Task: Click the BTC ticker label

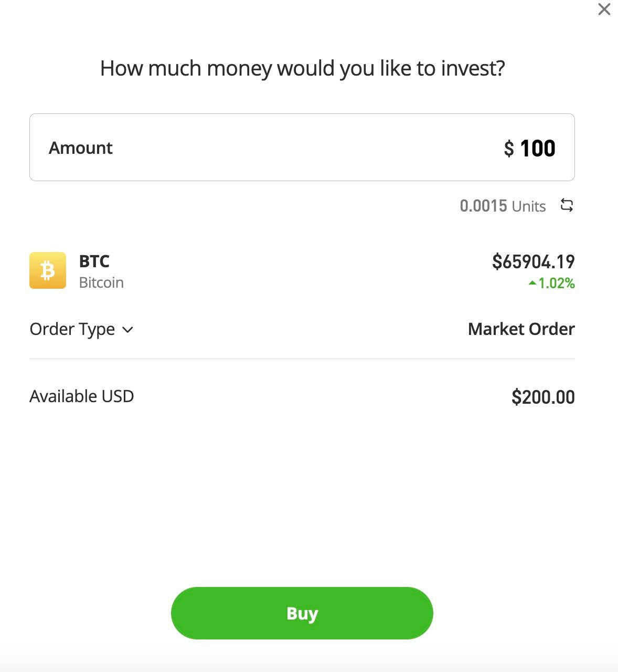Action: (94, 261)
